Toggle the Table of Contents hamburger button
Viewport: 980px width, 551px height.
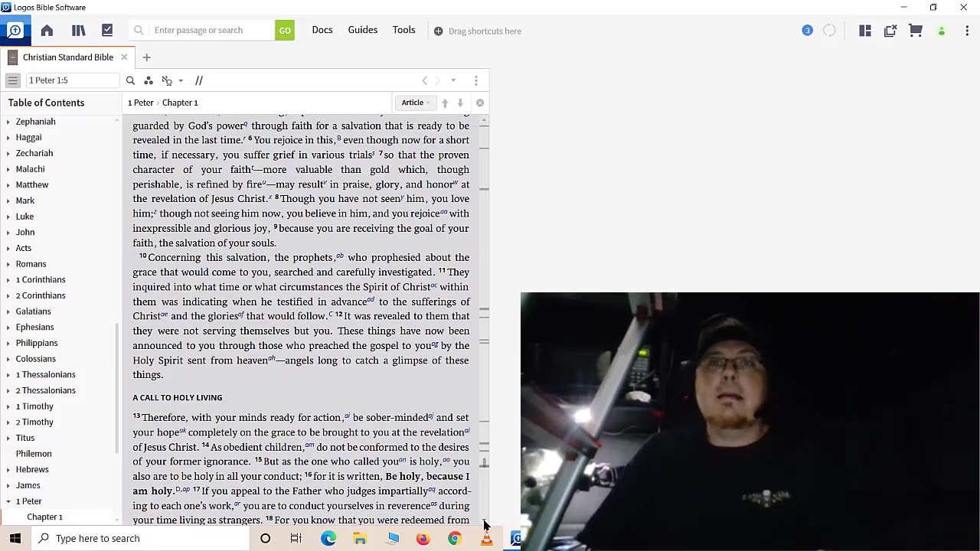13,80
